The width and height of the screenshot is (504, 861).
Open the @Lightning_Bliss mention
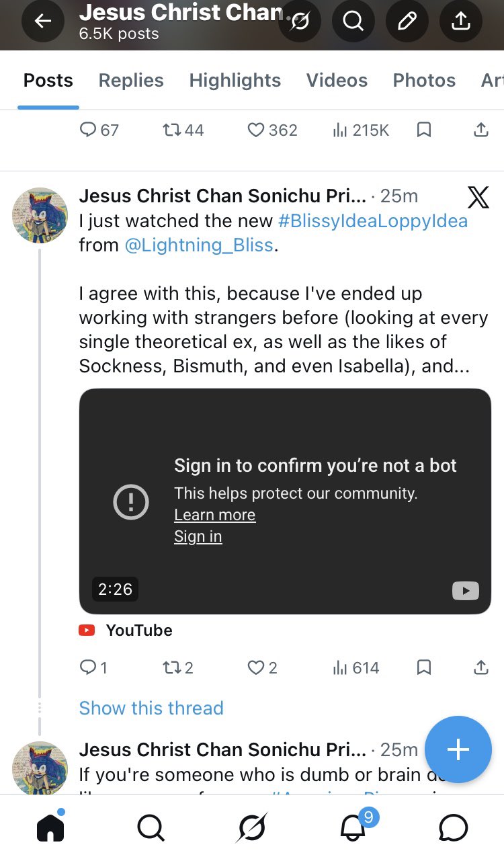coord(199,245)
